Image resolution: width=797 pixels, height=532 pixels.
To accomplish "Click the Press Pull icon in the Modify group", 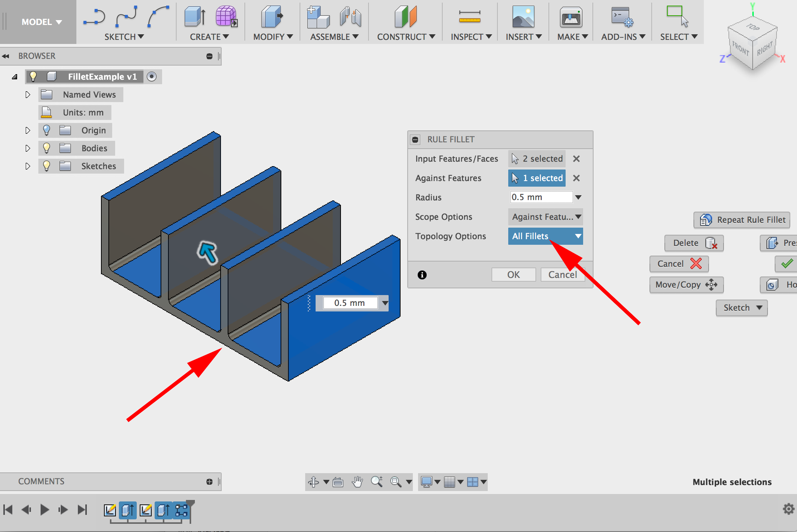I will (x=272, y=17).
